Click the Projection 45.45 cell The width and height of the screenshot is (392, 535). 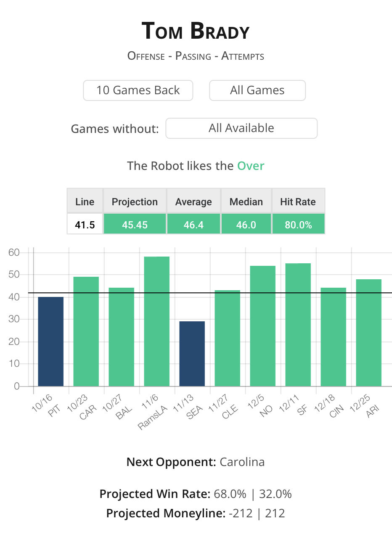[135, 224]
